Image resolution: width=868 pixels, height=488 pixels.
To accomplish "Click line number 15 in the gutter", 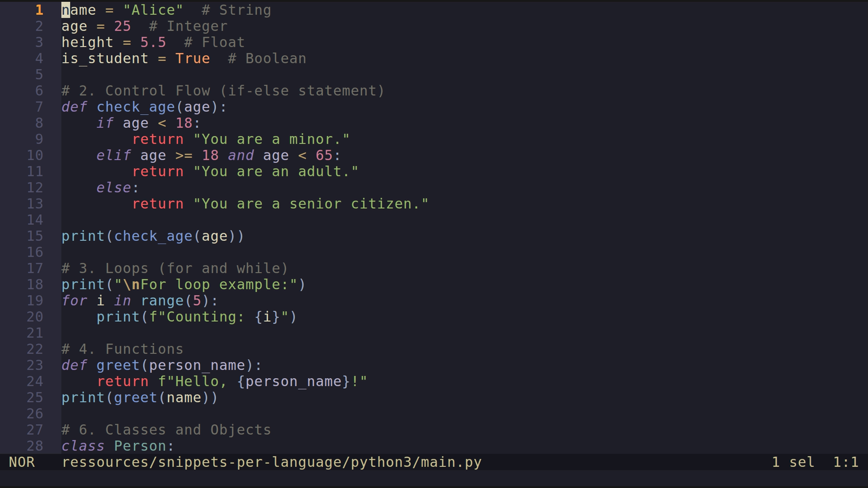I will coord(35,236).
